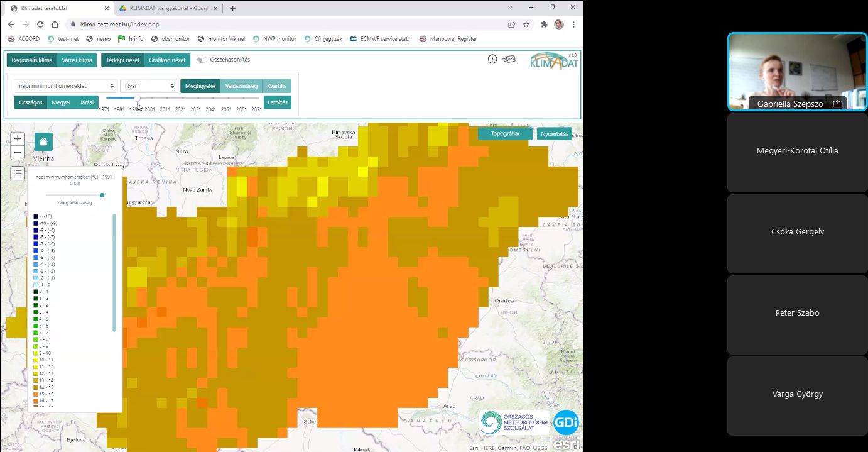The height and width of the screenshot is (452, 868).
Task: Open the Chrome tab search chevron
Action: [510, 8]
